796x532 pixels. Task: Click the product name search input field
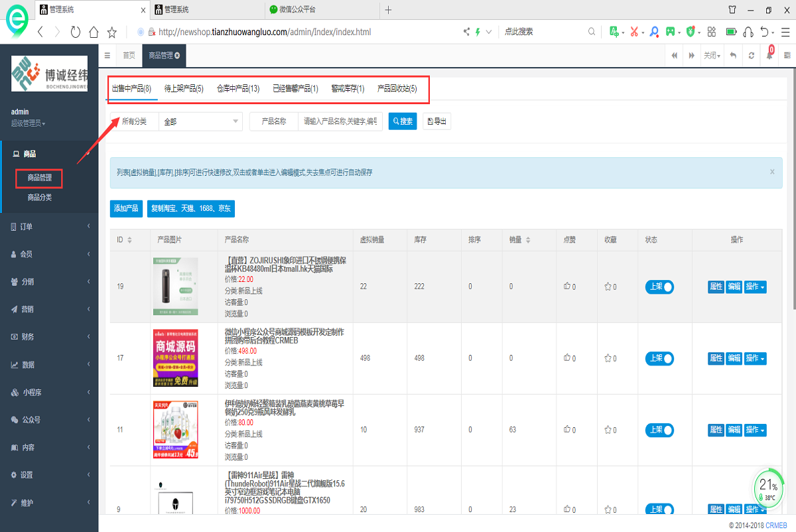pyautogui.click(x=340, y=121)
